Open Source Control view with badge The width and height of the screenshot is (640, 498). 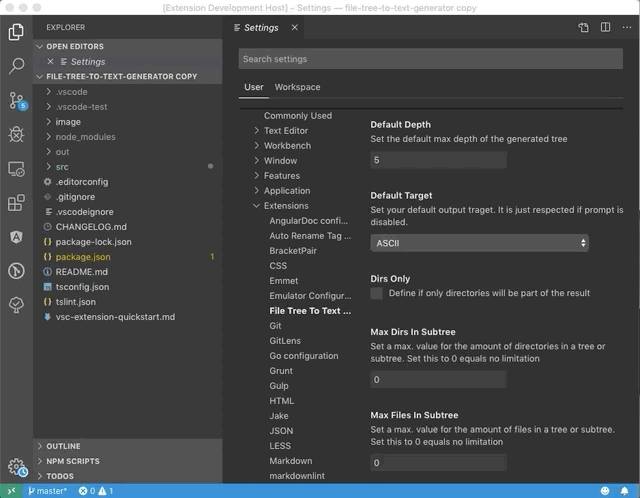(x=17, y=100)
